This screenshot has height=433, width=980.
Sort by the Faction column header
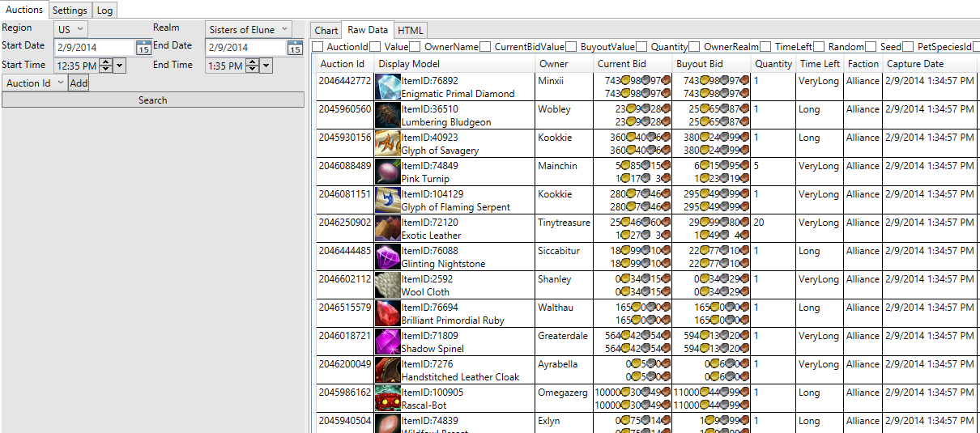[x=863, y=63]
